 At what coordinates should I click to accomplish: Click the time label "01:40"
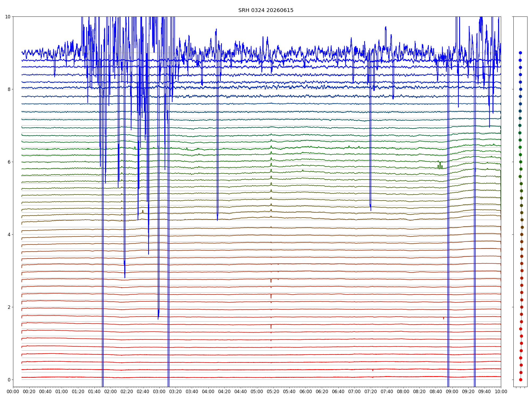click(x=94, y=392)
